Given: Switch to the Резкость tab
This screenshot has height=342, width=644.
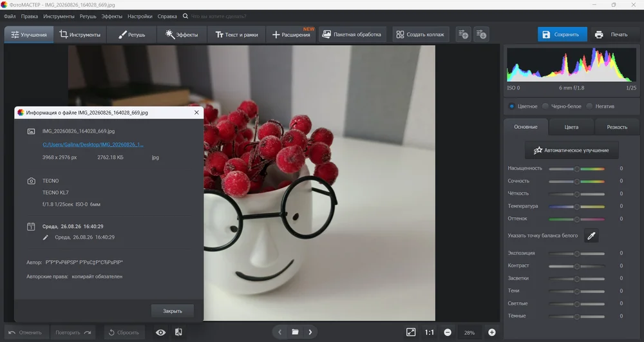Looking at the screenshot, I should point(617,128).
